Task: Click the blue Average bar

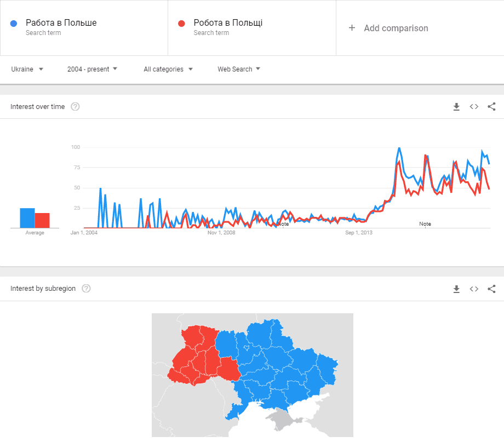Action: click(x=27, y=218)
